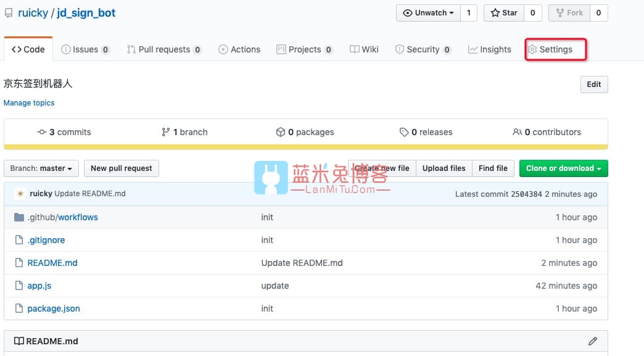Click the book icon in the README.md header
This screenshot has height=356, width=644.
(x=19, y=341)
